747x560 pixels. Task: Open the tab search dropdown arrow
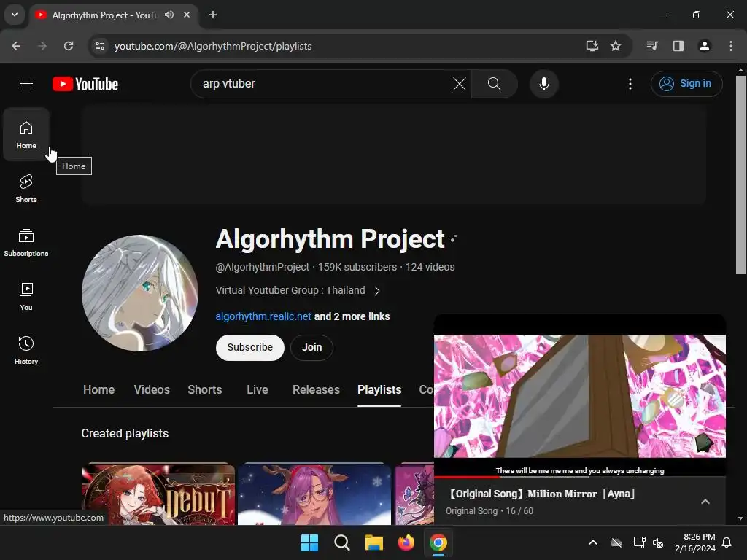tap(15, 15)
